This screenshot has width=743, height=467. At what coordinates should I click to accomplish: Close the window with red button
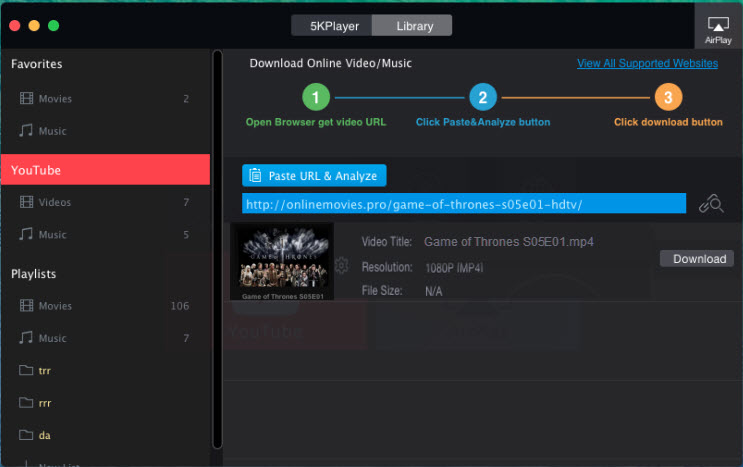click(15, 26)
